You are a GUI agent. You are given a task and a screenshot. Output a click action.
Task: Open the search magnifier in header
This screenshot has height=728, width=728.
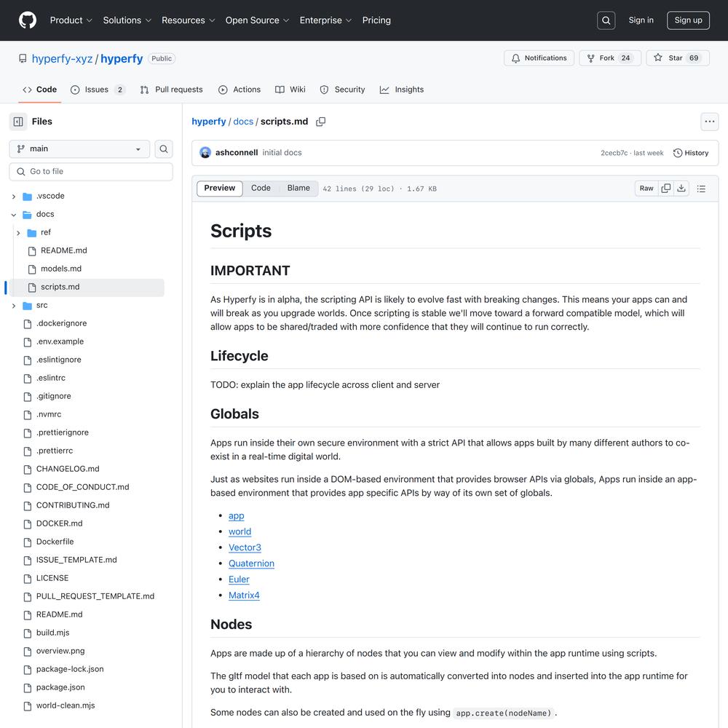coord(606,20)
